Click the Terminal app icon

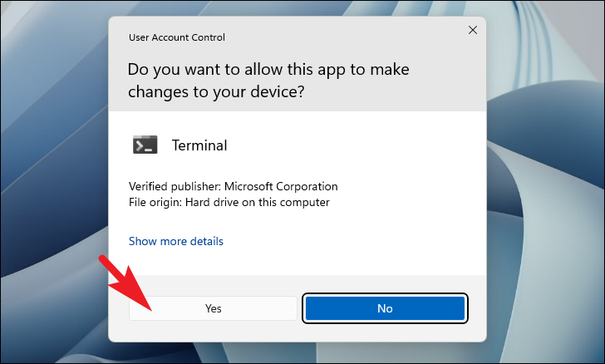point(145,145)
